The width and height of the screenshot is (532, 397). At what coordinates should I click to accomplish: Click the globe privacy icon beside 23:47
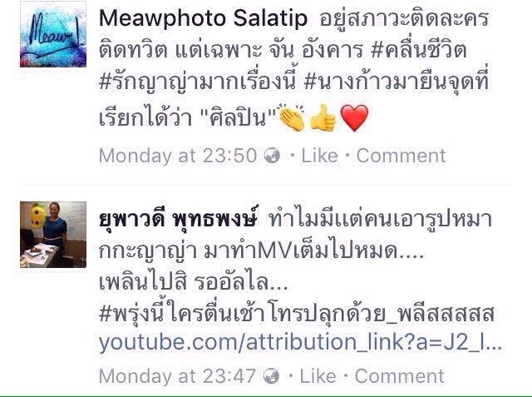tap(272, 376)
